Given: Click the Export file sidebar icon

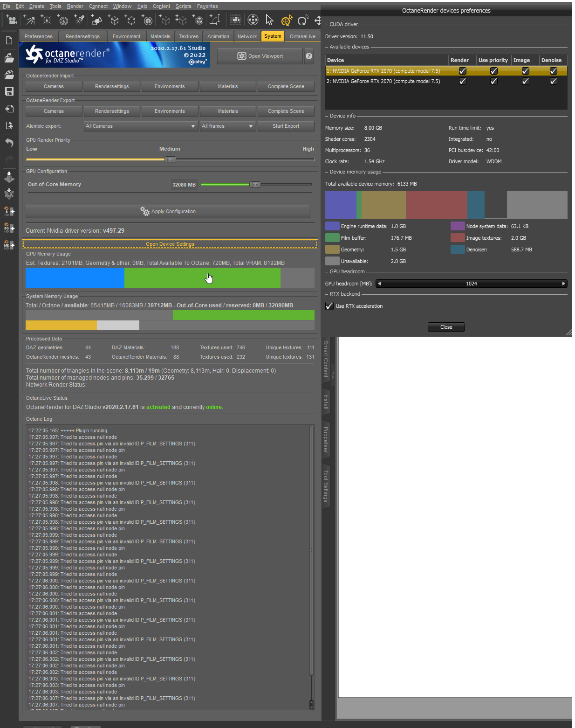Looking at the screenshot, I should [9, 125].
